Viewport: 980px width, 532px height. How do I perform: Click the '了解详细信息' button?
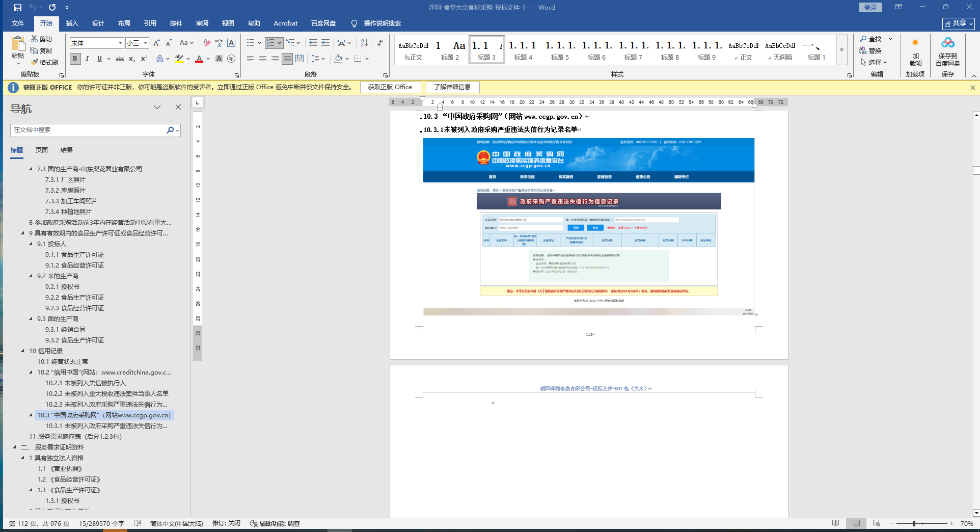point(452,87)
